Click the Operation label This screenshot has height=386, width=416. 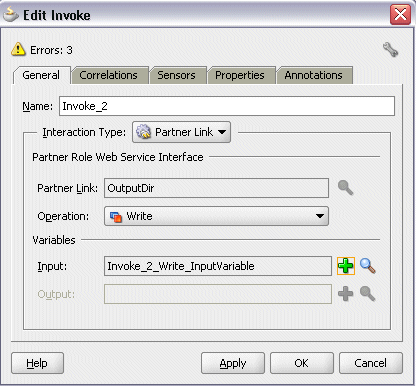click(63, 216)
